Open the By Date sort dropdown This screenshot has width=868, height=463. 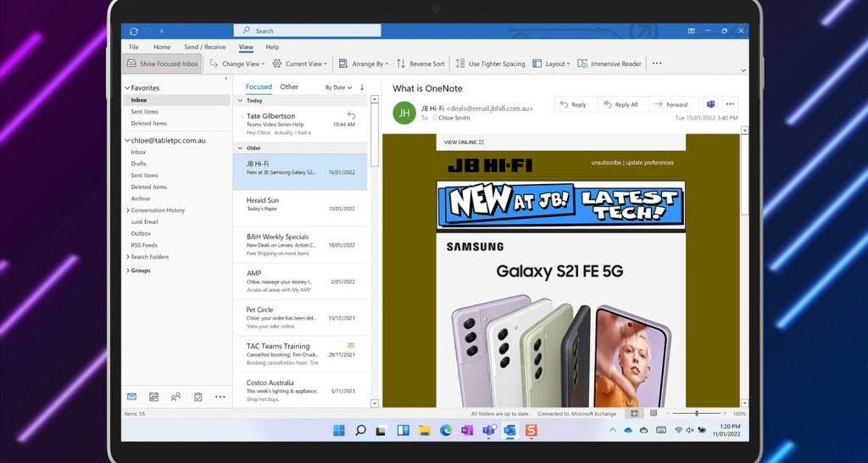[x=339, y=87]
